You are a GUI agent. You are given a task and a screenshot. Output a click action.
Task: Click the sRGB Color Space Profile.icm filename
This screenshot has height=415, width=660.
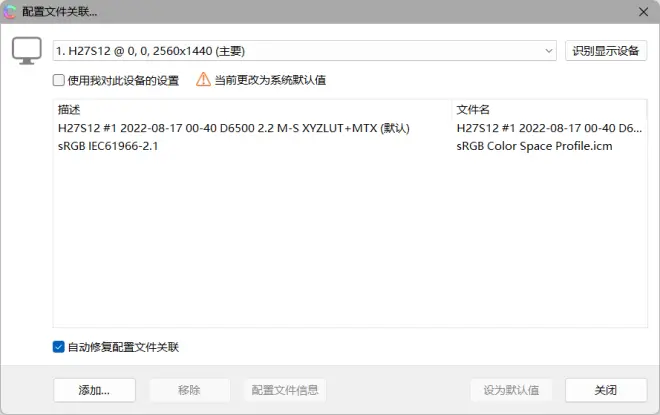click(x=534, y=146)
